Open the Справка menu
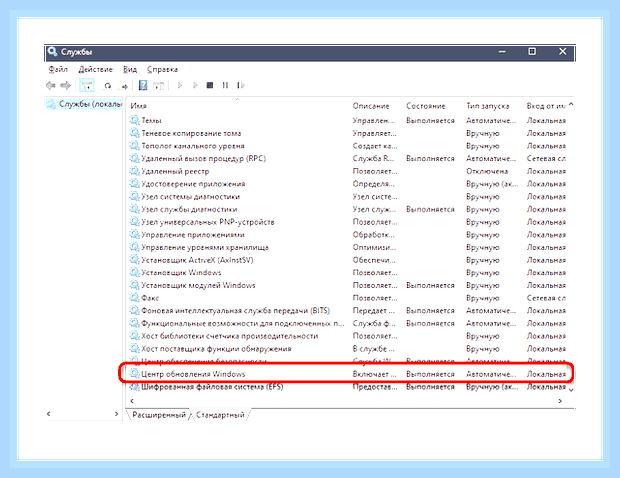The image size is (620, 478). coord(162,70)
